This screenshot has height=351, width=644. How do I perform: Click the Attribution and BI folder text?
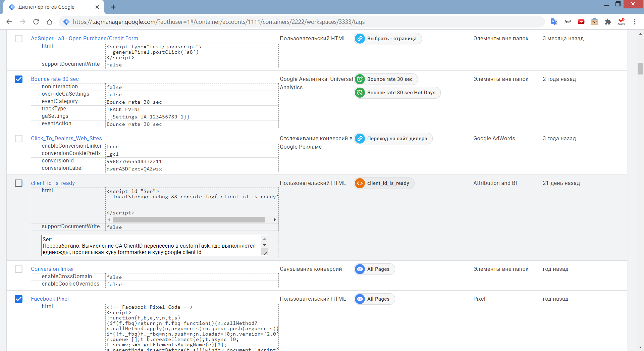[x=495, y=183]
